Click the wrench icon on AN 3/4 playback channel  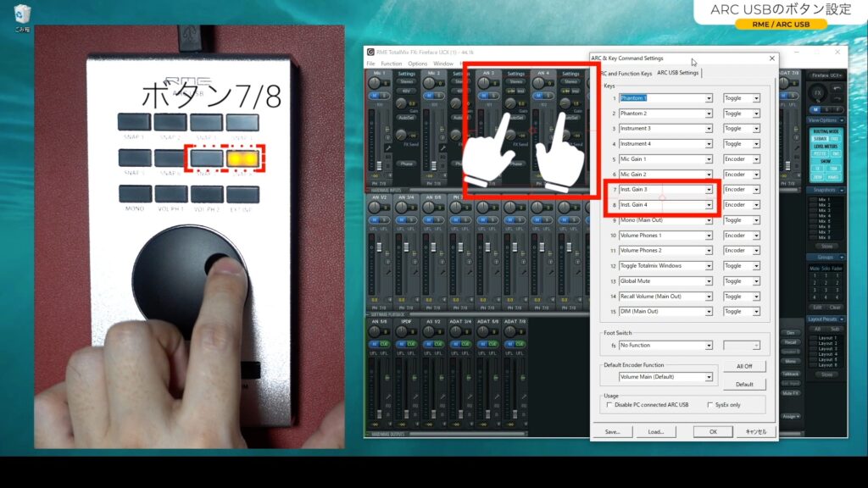415,271
